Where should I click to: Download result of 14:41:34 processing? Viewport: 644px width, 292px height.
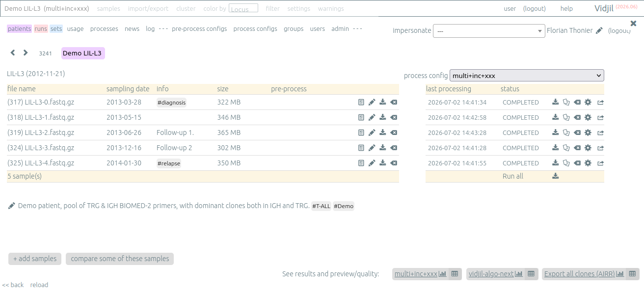[556, 103]
